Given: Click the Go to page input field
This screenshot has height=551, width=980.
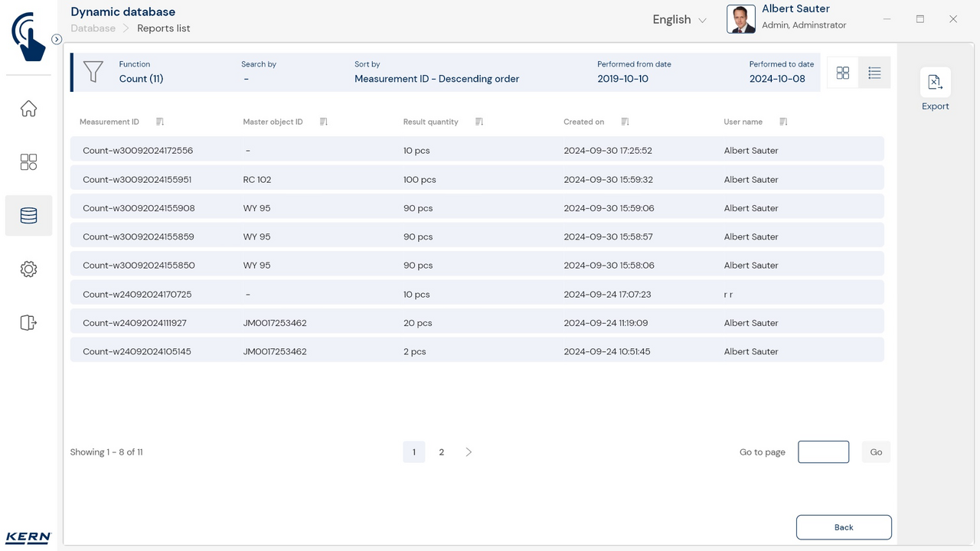Looking at the screenshot, I should click(x=823, y=452).
